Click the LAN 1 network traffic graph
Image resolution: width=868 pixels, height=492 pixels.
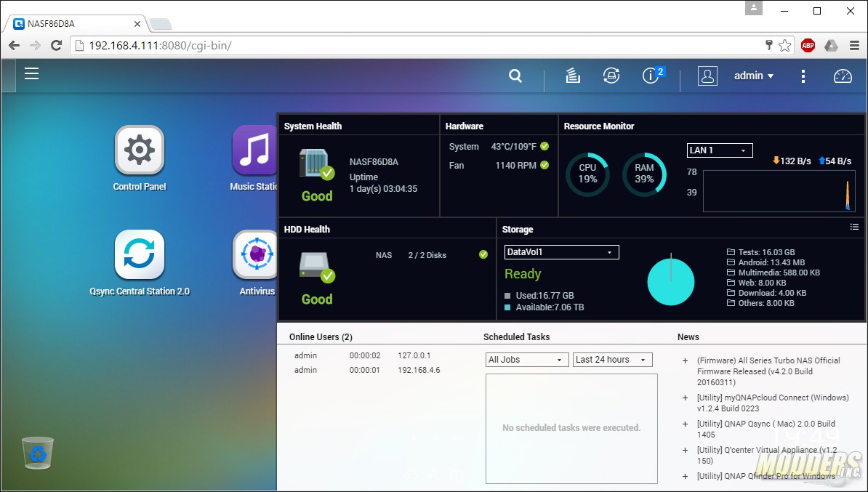point(779,191)
